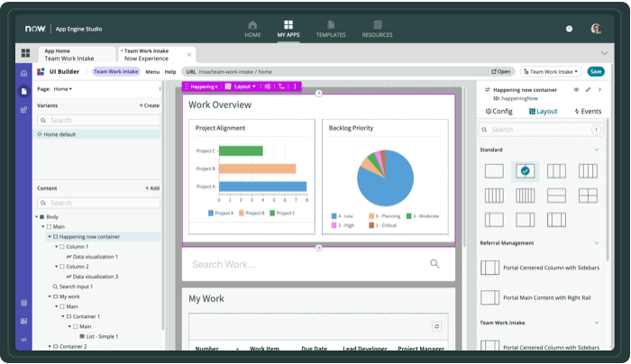
Task: Click the magnifier icon in Search Work bar
Action: click(434, 264)
